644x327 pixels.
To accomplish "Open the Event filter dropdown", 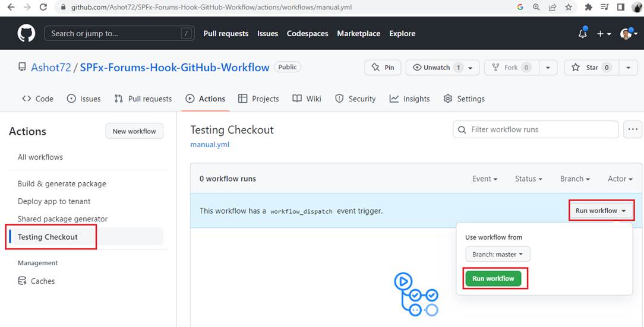I will click(x=485, y=179).
